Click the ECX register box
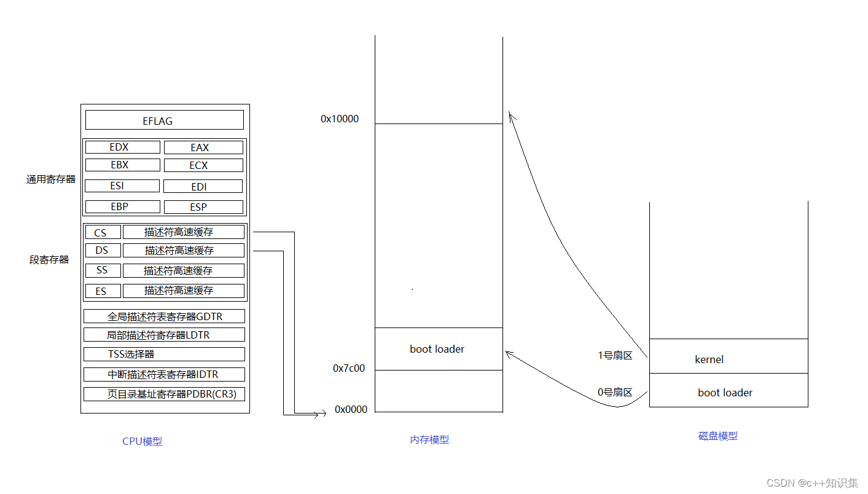This screenshot has width=868, height=494. (203, 165)
